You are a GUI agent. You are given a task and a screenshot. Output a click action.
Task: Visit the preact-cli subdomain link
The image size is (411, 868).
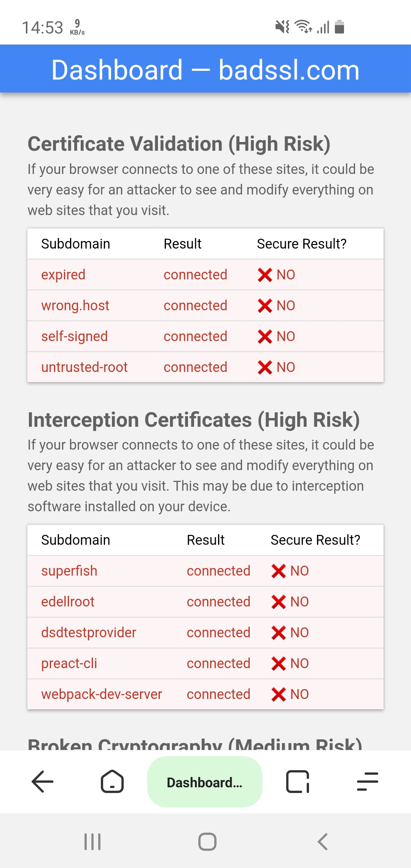pos(69,663)
